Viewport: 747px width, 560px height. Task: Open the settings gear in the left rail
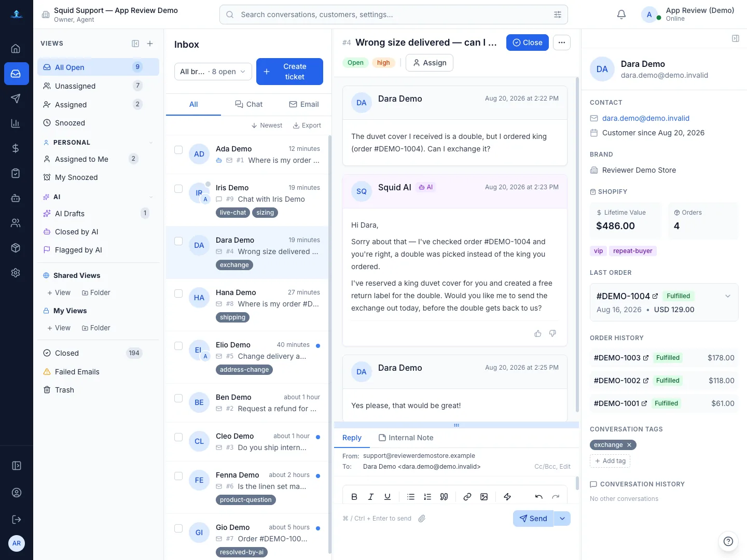[x=16, y=273]
